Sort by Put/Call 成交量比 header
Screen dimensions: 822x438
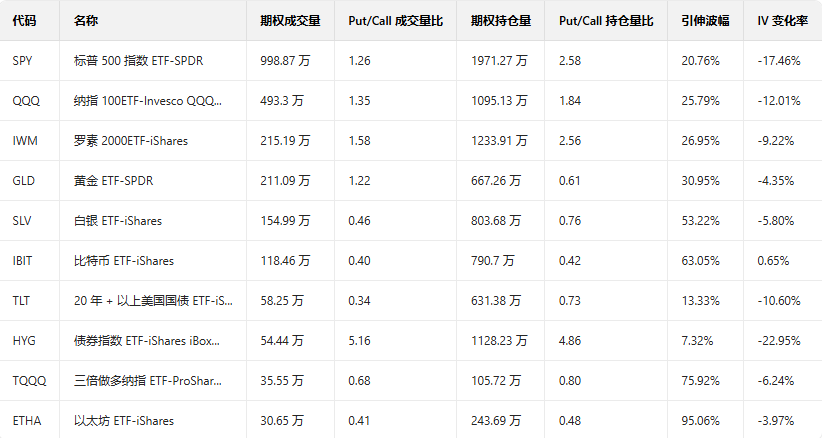coord(395,20)
